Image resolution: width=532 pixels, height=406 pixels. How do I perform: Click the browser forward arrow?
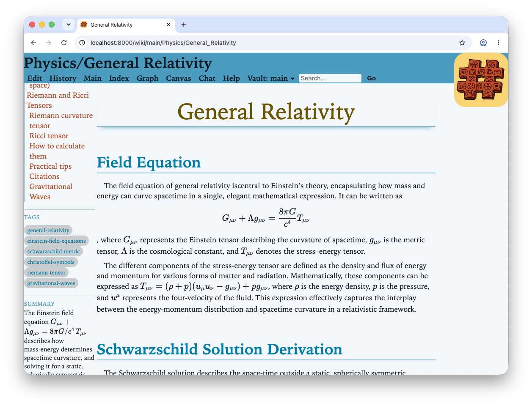click(49, 43)
